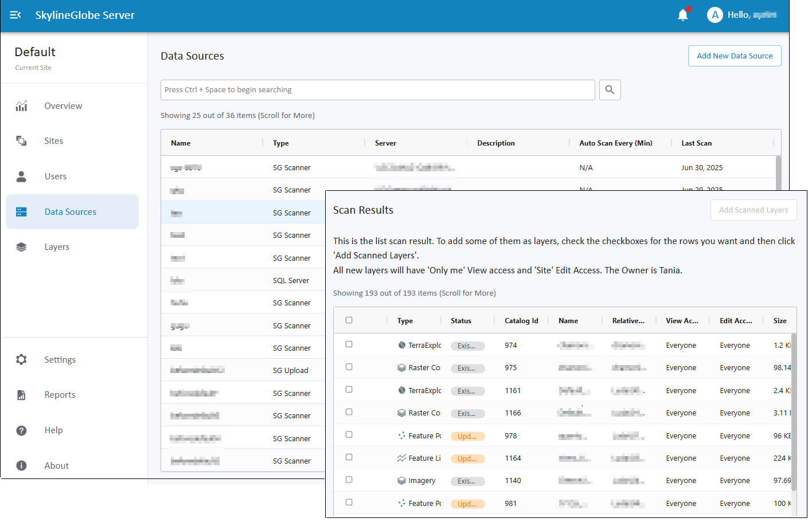Sort data sources by Type column
This screenshot has height=522, width=812.
click(x=281, y=143)
